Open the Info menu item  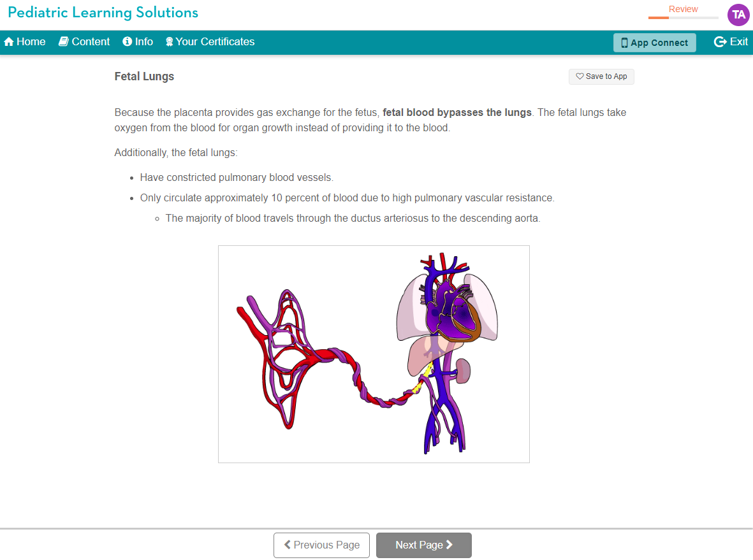click(138, 42)
